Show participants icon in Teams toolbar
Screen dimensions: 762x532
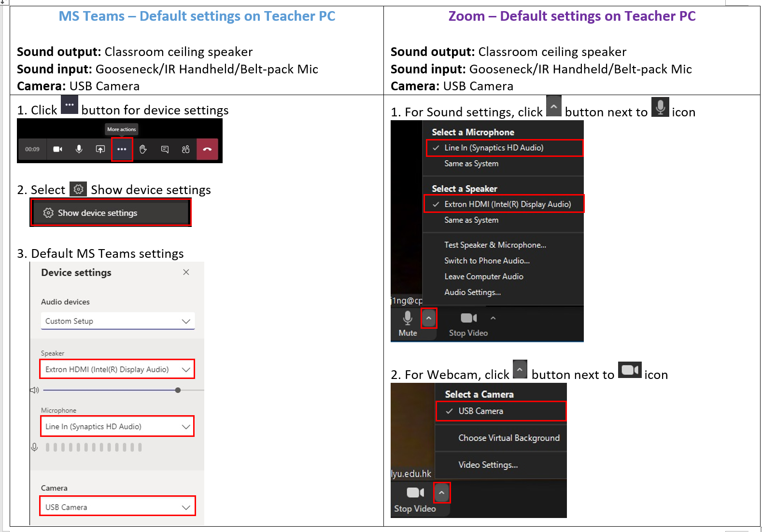186,149
